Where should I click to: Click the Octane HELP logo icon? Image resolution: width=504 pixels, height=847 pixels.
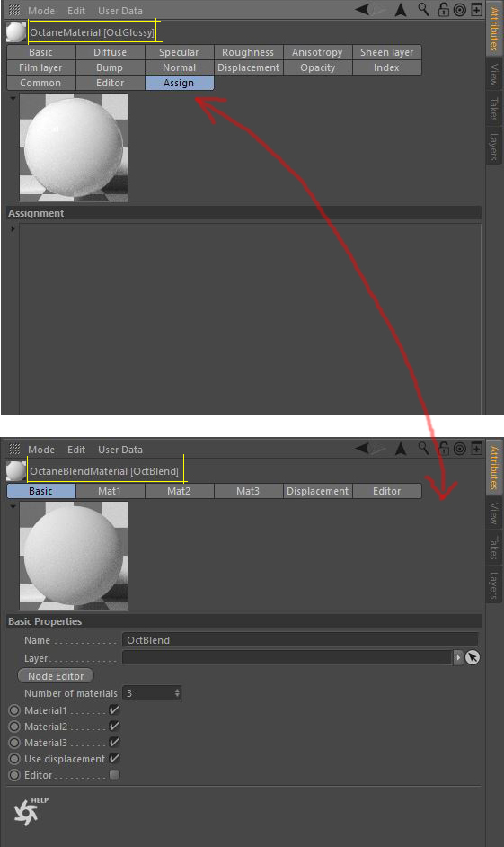(30, 811)
